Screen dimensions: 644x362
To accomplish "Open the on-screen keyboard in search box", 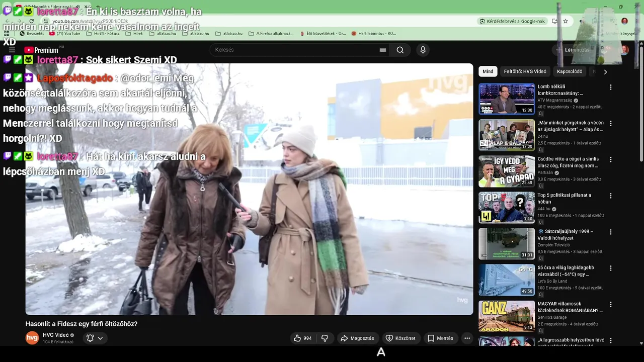I will coord(383,50).
